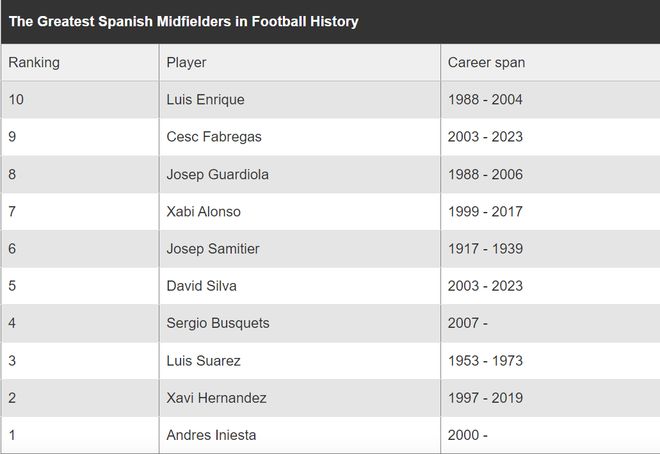Click the Player column header
This screenshot has height=454, width=660.
click(187, 62)
